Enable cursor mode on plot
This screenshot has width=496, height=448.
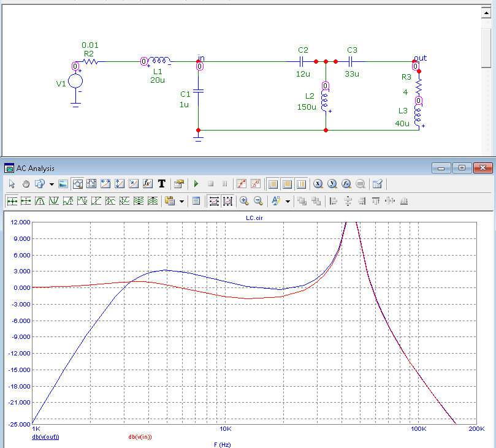pos(91,184)
